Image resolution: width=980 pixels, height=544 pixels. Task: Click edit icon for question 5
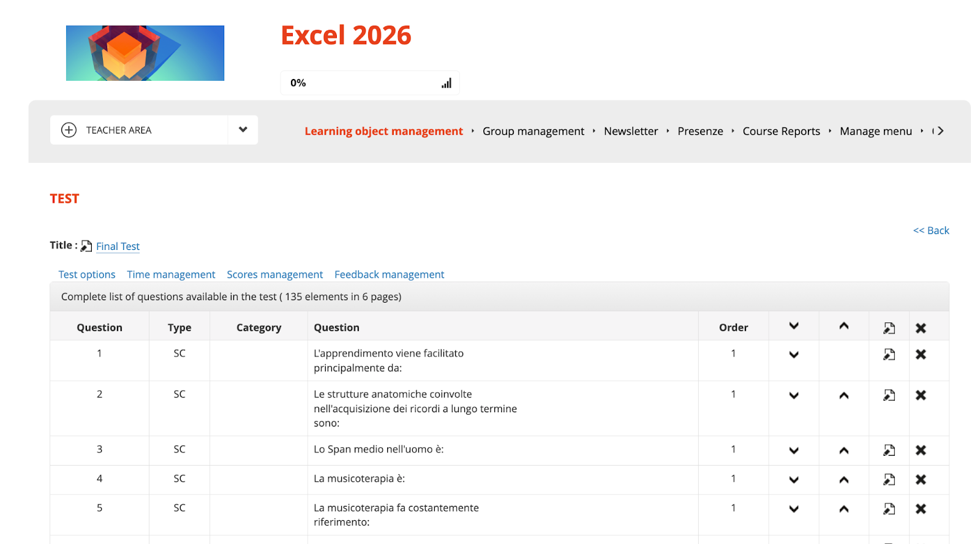coord(889,509)
